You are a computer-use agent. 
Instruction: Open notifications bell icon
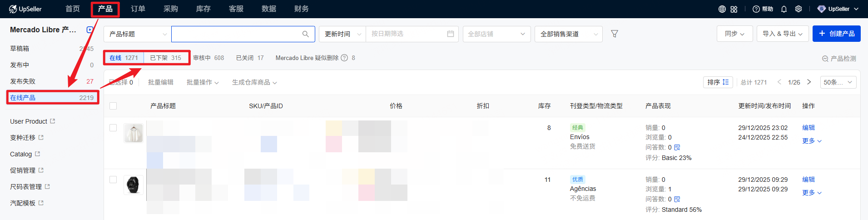click(784, 9)
